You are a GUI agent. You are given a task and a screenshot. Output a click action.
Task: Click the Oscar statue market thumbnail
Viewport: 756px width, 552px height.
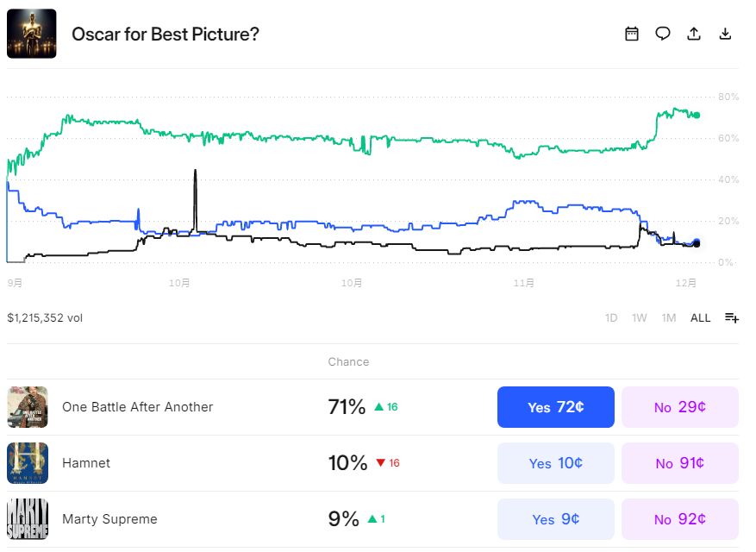pyautogui.click(x=32, y=34)
